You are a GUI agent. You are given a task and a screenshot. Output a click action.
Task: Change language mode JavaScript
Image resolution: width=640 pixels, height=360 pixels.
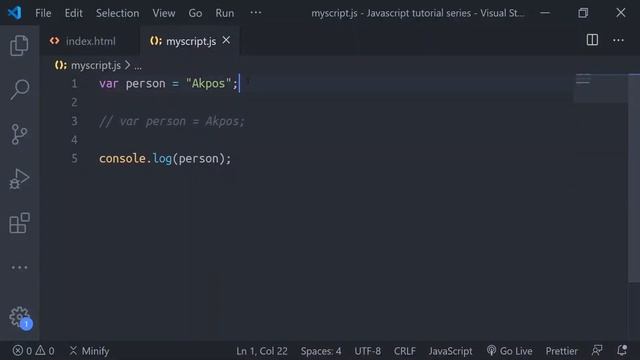(x=450, y=351)
